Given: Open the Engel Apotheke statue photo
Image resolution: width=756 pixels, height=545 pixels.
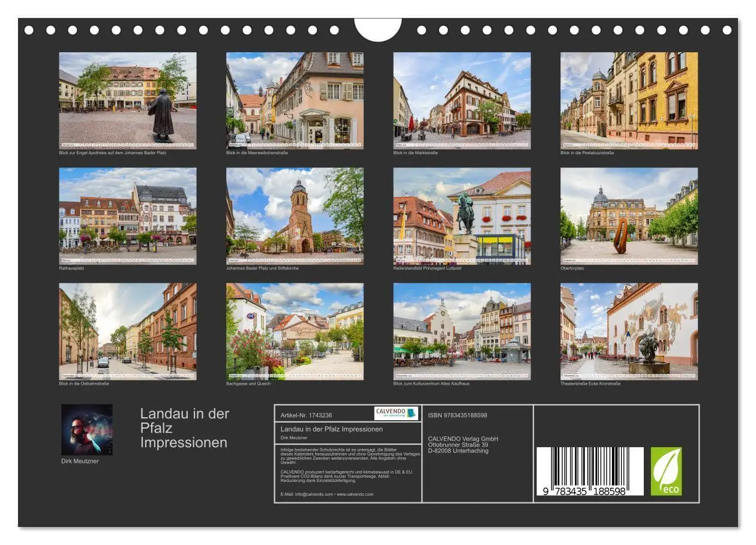Looking at the screenshot, I should click(128, 100).
